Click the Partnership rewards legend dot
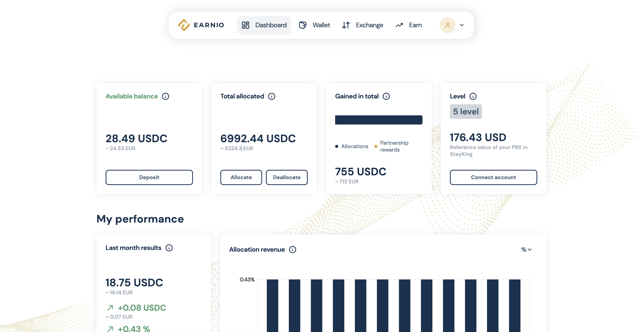Screen dimensions: 644x332 [x=376, y=147]
